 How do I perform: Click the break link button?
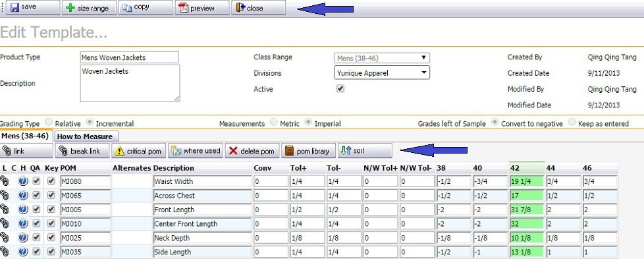click(x=82, y=151)
